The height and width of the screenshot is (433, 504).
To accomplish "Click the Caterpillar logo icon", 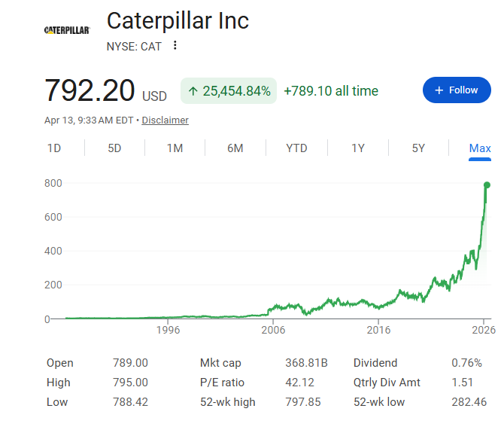I will point(67,30).
